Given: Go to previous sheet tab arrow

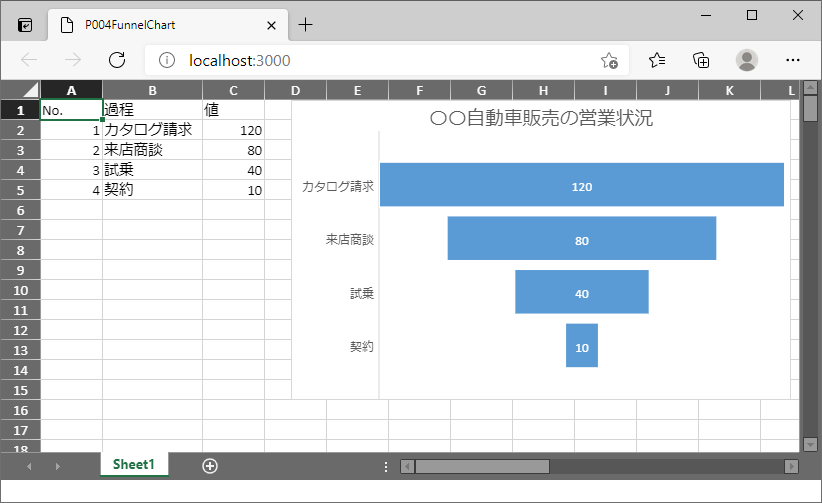Looking at the screenshot, I should click(29, 466).
